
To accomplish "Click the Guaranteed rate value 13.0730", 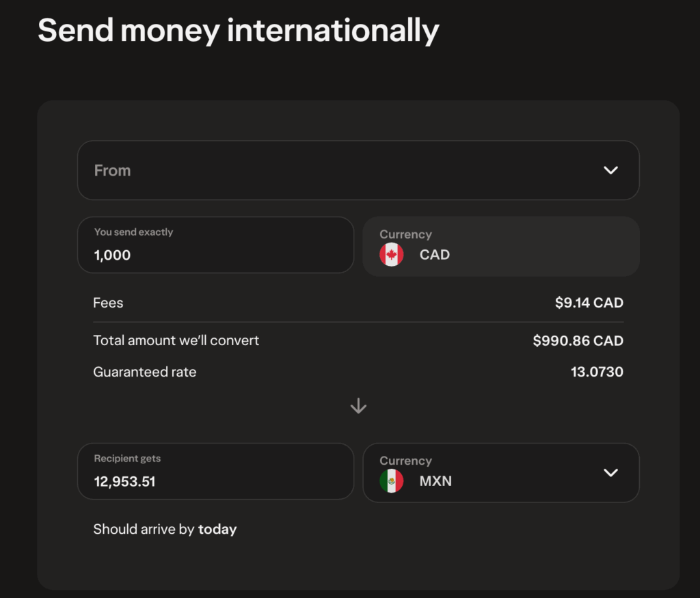I will point(597,372).
